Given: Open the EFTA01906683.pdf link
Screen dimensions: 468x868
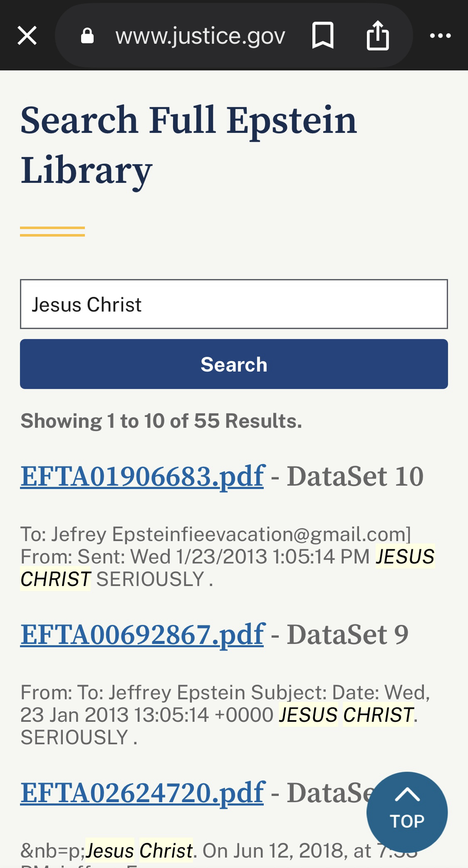Looking at the screenshot, I should click(142, 477).
